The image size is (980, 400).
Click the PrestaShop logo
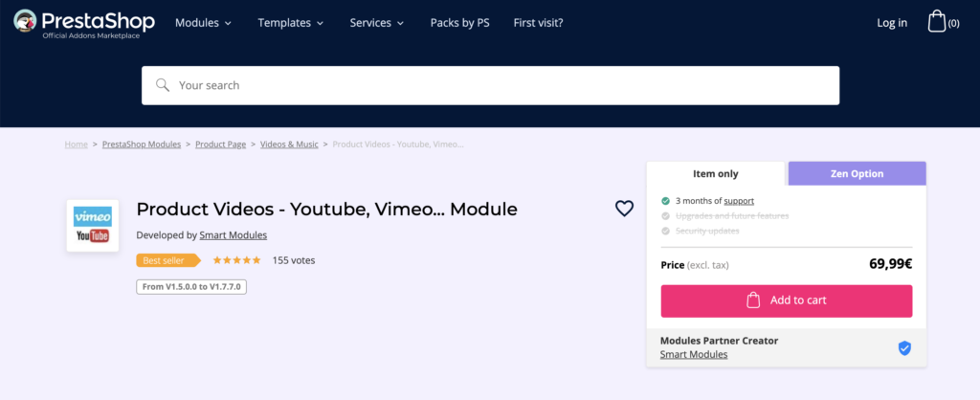pos(84,23)
